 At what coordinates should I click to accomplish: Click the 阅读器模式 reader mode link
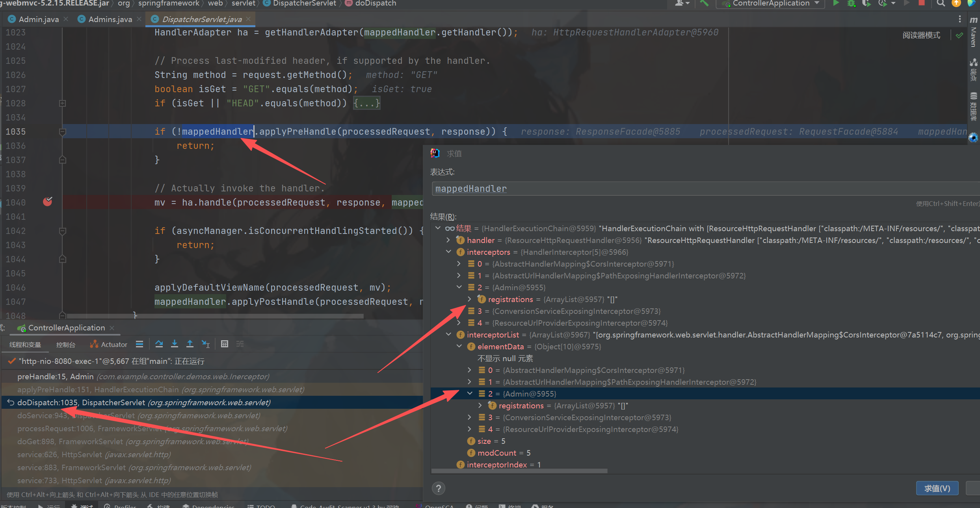(921, 35)
